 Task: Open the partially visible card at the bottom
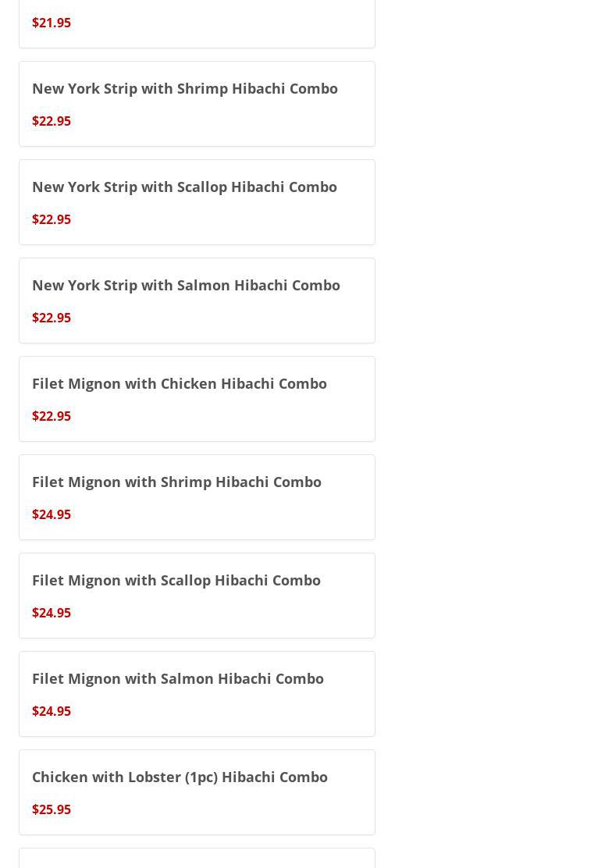click(197, 859)
